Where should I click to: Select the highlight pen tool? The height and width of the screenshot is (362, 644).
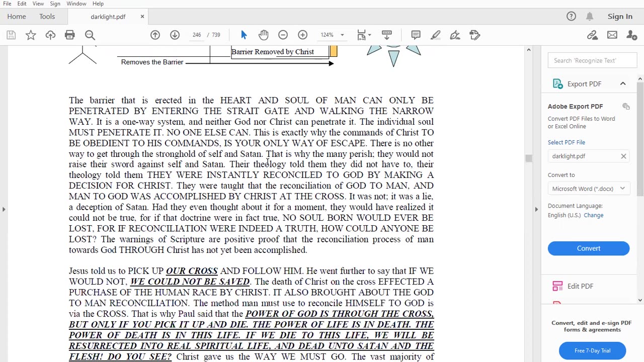436,35
